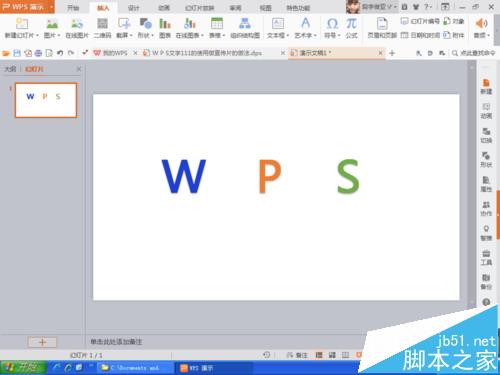Click the Print Preview icon in quick toolbar
500x375 pixels.
[x=49, y=53]
